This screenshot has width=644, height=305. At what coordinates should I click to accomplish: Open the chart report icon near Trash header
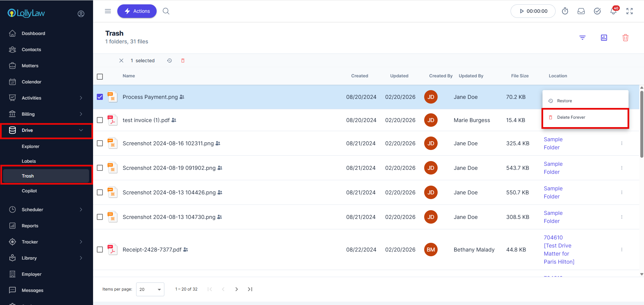pos(604,38)
